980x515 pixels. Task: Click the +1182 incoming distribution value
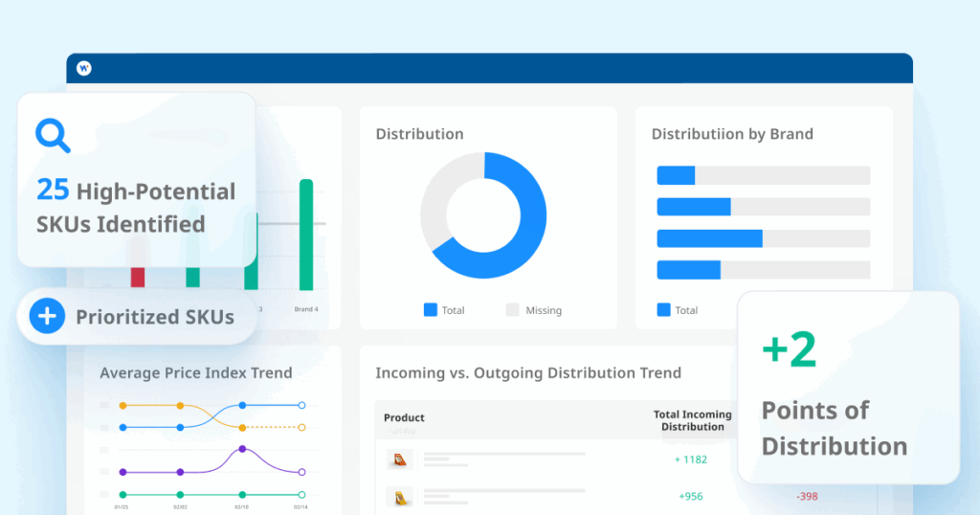(690, 459)
